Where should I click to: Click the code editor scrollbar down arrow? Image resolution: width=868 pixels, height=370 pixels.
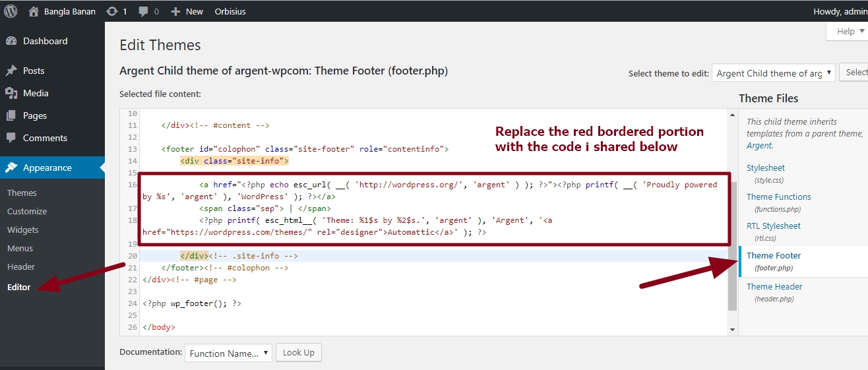tap(732, 329)
